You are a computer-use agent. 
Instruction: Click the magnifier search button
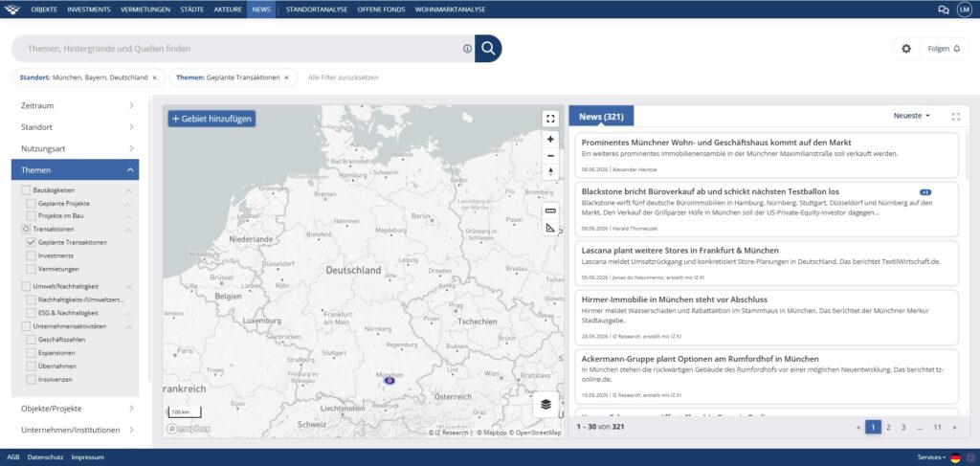point(488,49)
